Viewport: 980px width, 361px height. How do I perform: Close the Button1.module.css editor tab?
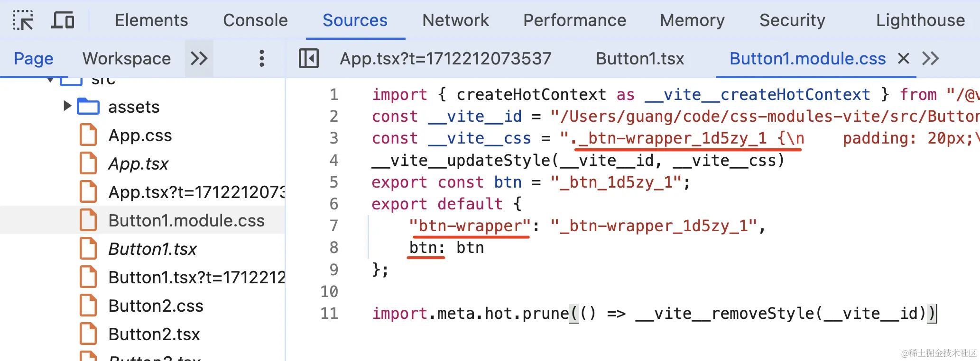pyautogui.click(x=903, y=59)
